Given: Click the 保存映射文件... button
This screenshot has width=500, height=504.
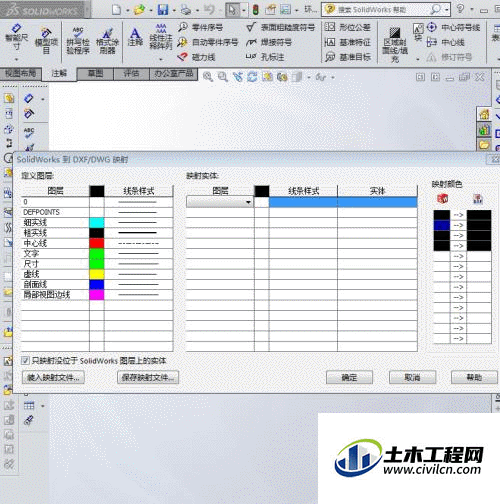Looking at the screenshot, I should [148, 378].
